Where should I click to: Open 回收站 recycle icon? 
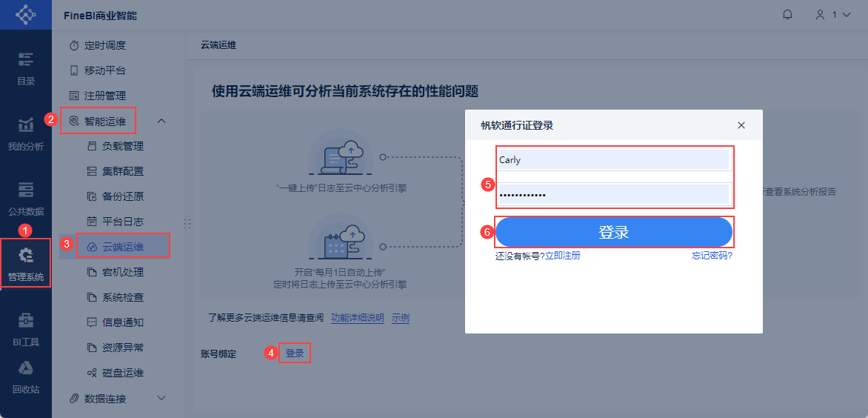click(x=25, y=376)
